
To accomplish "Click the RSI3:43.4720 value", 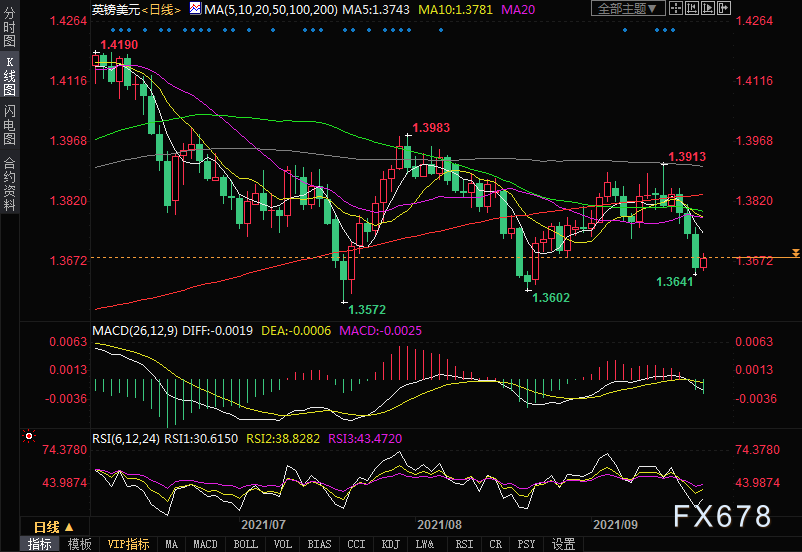I will click(x=365, y=438).
